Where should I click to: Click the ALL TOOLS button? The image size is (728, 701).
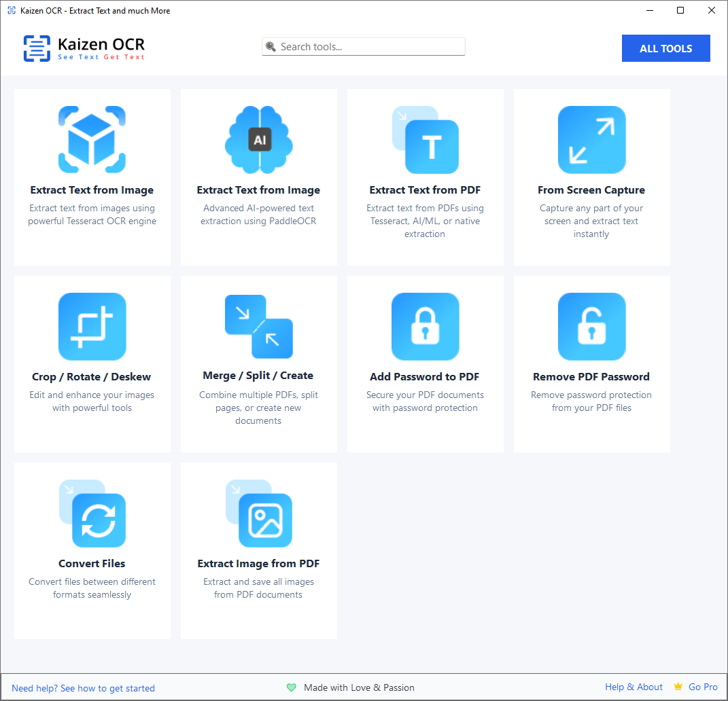click(665, 48)
